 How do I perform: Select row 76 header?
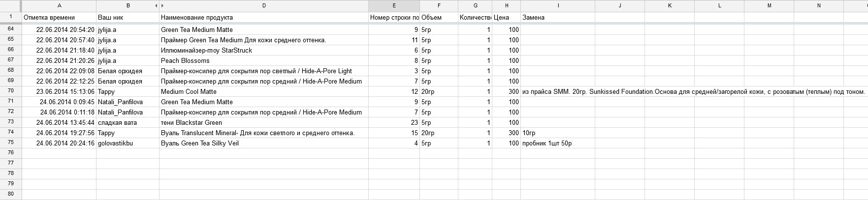pos(11,153)
